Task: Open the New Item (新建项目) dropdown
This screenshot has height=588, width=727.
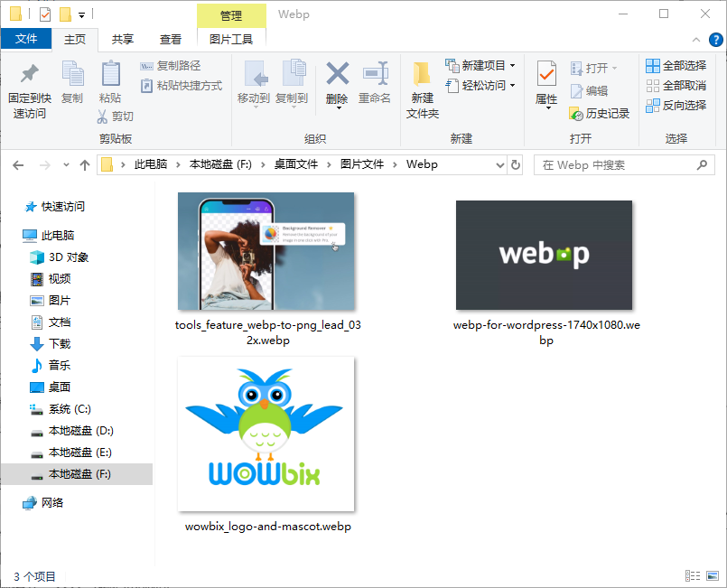Action: click(512, 66)
